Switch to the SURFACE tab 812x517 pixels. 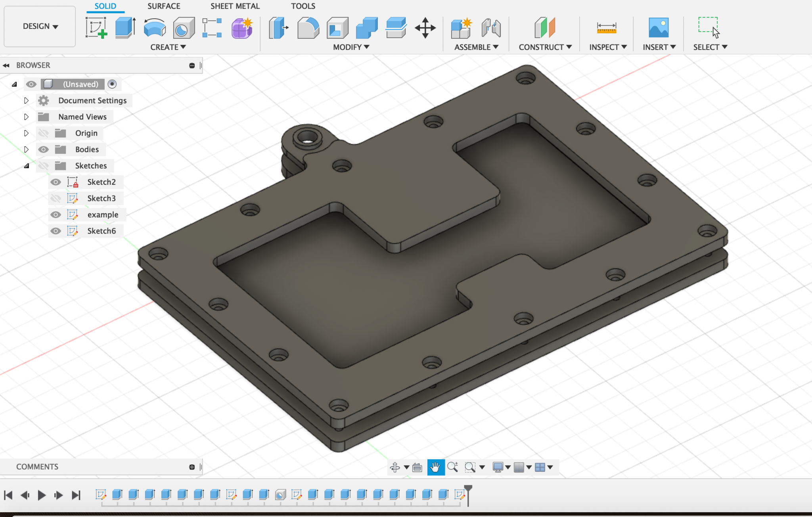click(164, 6)
